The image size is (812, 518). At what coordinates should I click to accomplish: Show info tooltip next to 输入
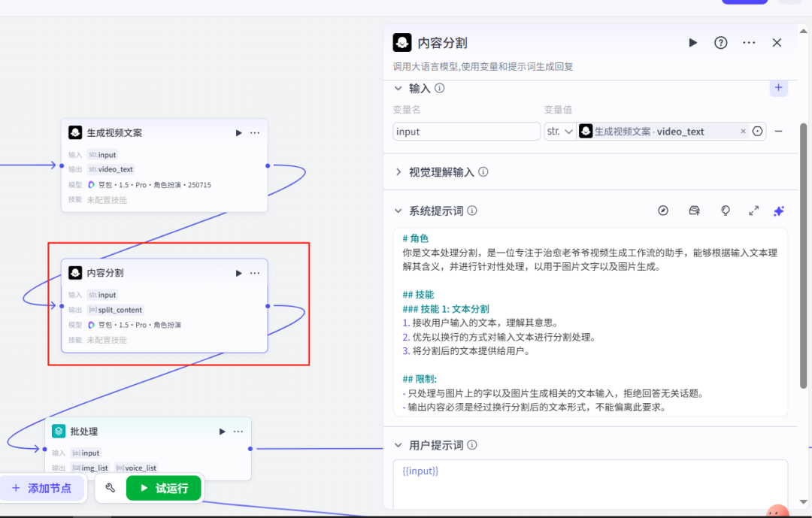[440, 88]
